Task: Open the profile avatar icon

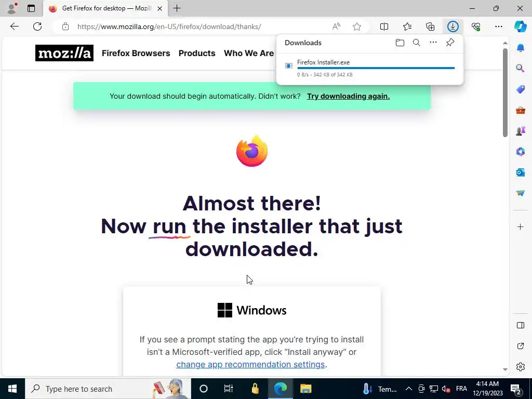Action: 12,8
